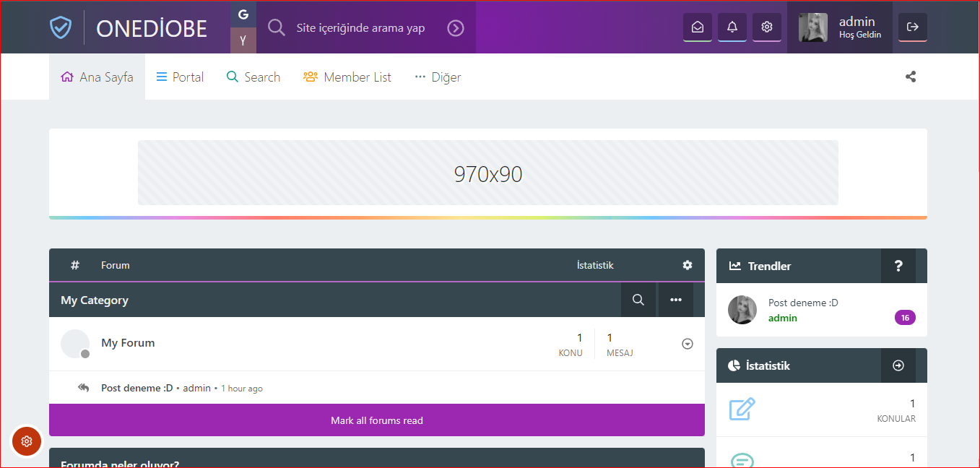980x468 pixels.
Task: Click the header settings gear icon
Action: (766, 27)
